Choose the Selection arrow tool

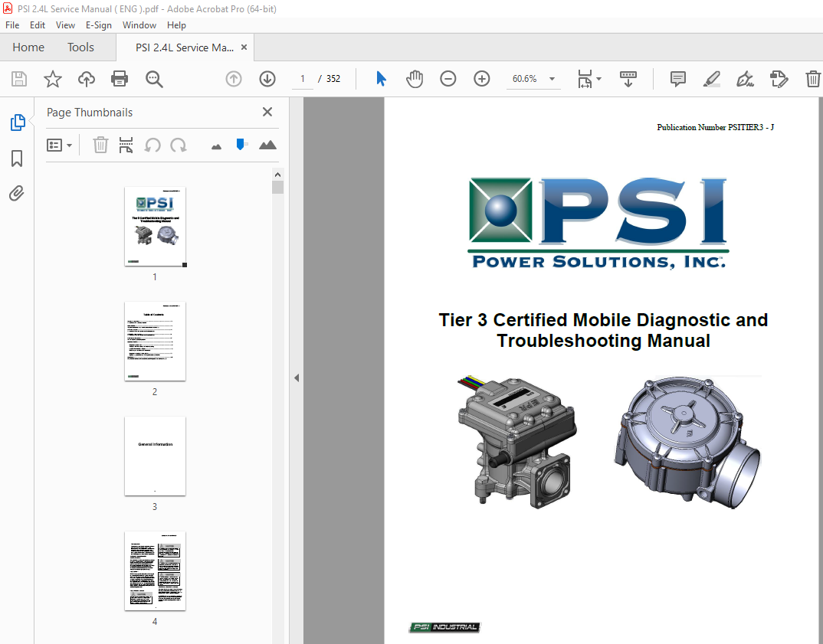[x=381, y=79]
